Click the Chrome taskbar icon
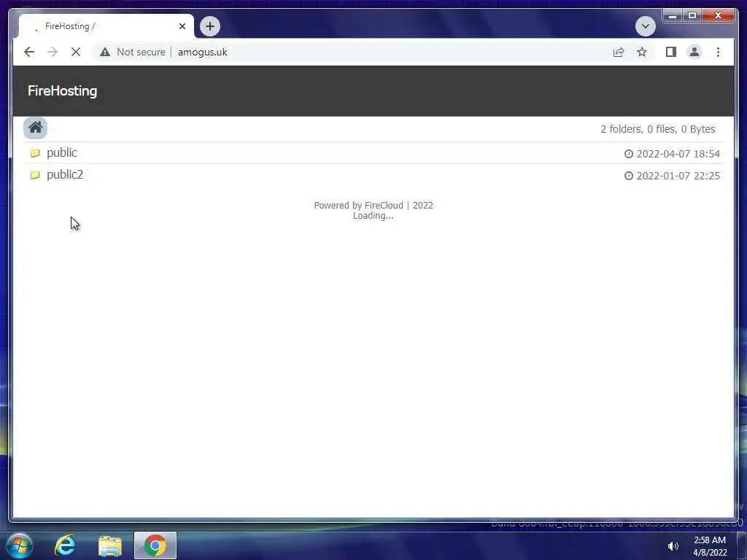This screenshot has height=560, width=747. [155, 545]
